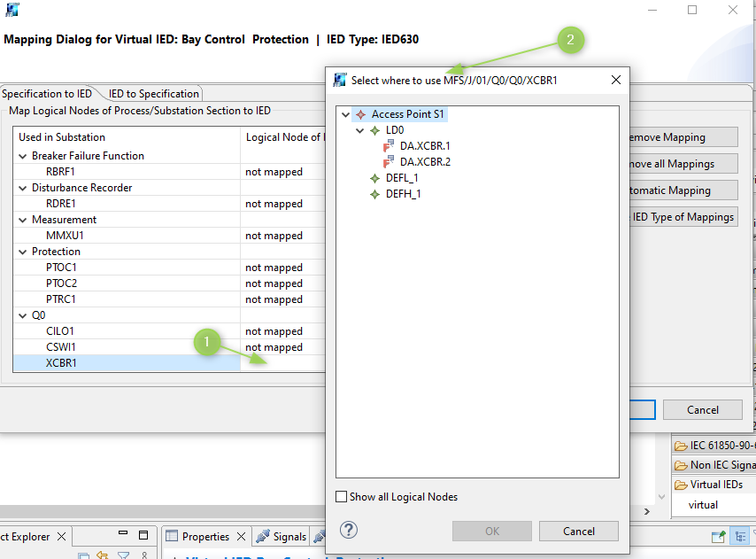This screenshot has height=559, width=756.
Task: Select the DA.XCBR.1 node icon
Action: [389, 146]
